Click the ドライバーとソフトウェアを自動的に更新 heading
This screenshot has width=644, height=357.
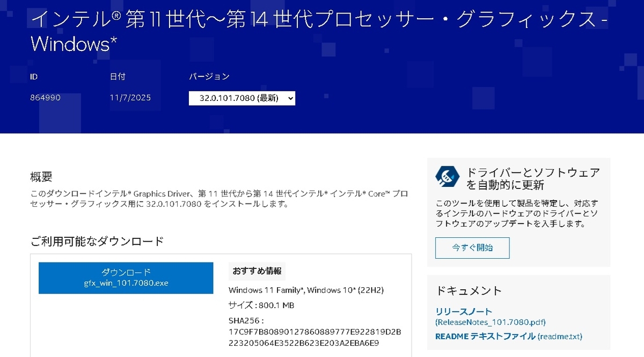(533, 179)
